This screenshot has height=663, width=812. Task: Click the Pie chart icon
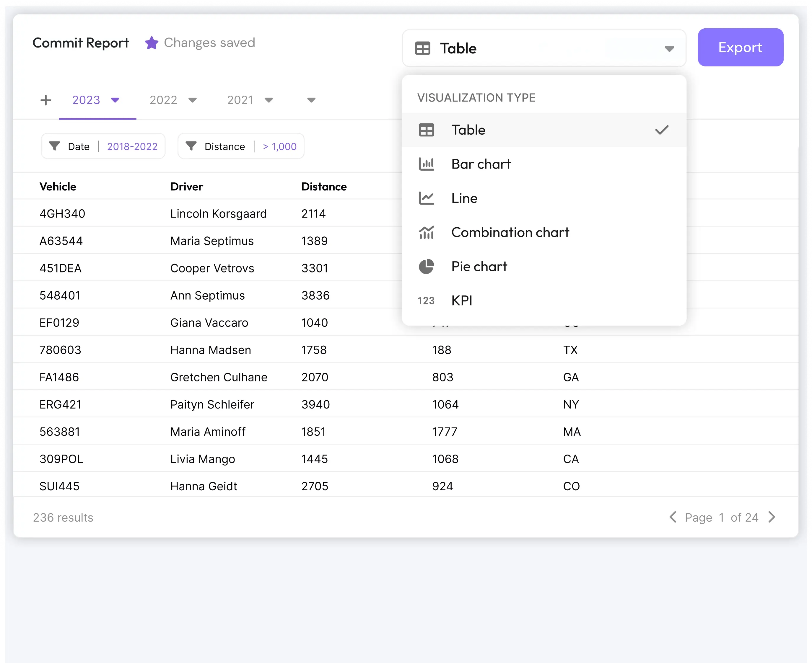point(427,266)
